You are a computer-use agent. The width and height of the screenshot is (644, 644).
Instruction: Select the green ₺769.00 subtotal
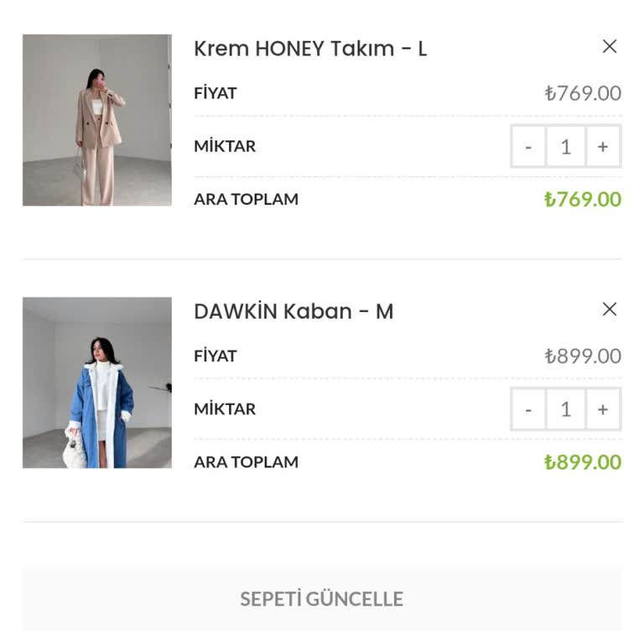[583, 200]
